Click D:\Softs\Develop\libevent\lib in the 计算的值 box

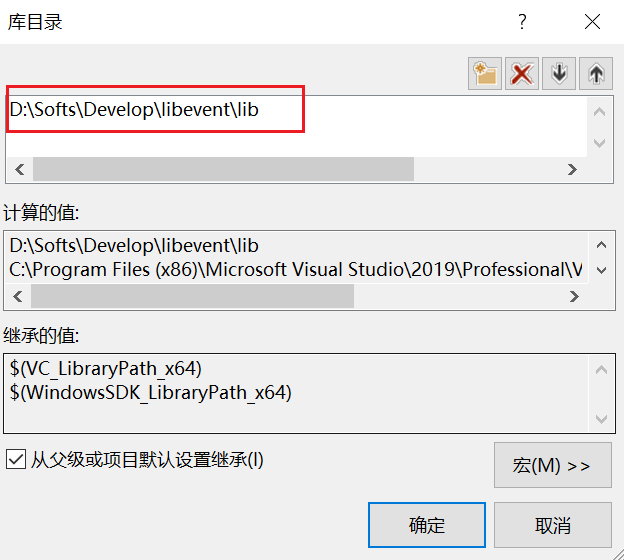[x=135, y=246]
